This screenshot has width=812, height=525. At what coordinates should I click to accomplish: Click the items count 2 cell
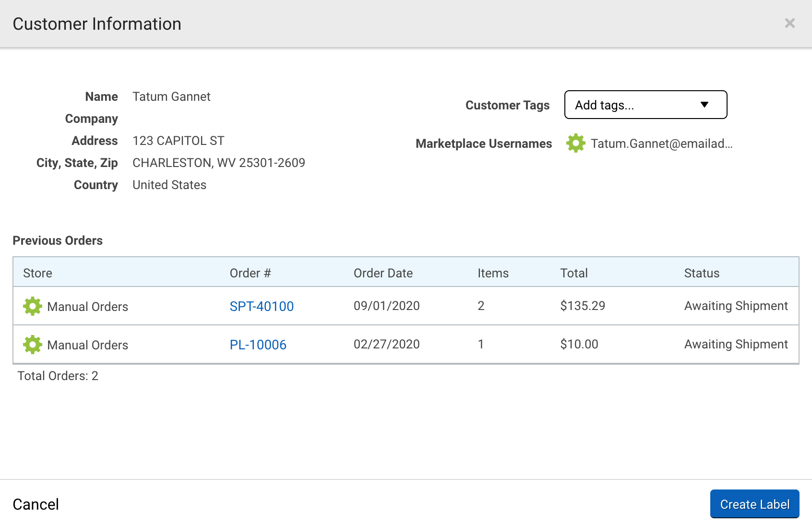pyautogui.click(x=481, y=306)
